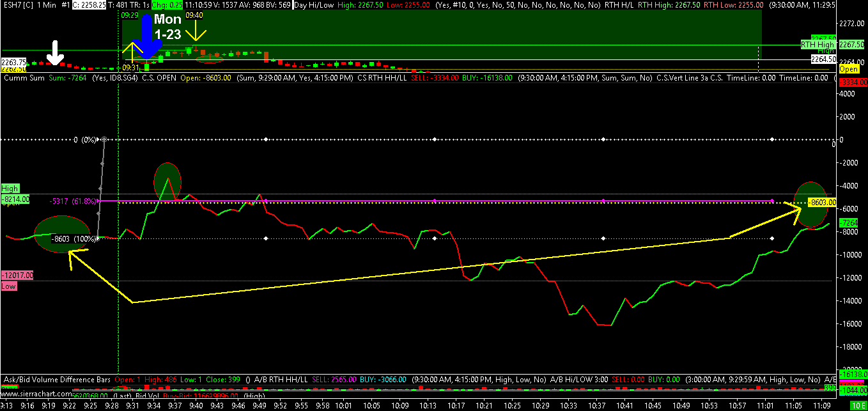The width and height of the screenshot is (868, 411).
Task: Select the magenta -5317 (61.8%) level label
Action: (73, 201)
